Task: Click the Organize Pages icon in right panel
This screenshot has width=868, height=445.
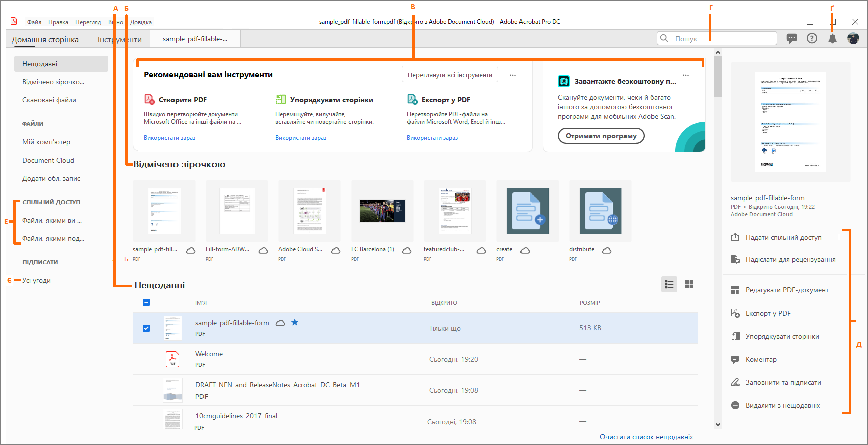Action: pos(735,336)
